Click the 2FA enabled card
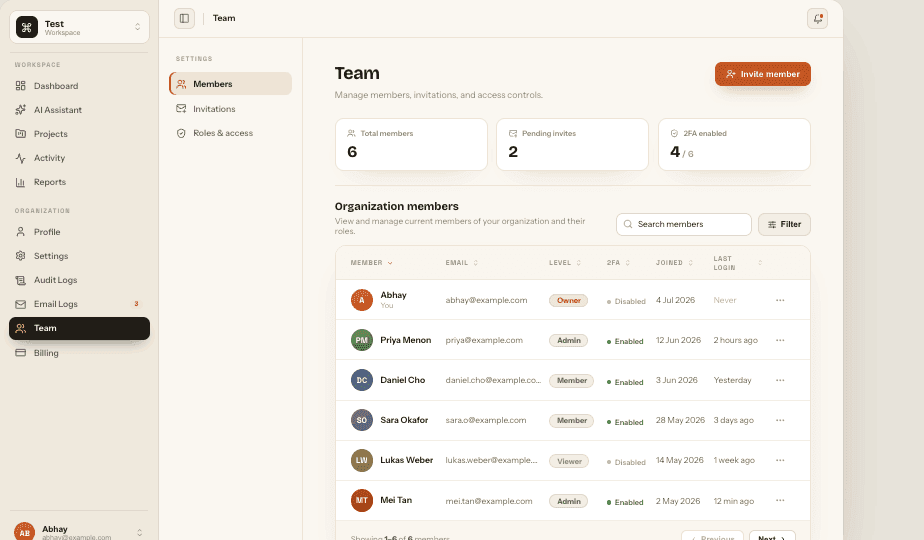The image size is (924, 540). 734,145
